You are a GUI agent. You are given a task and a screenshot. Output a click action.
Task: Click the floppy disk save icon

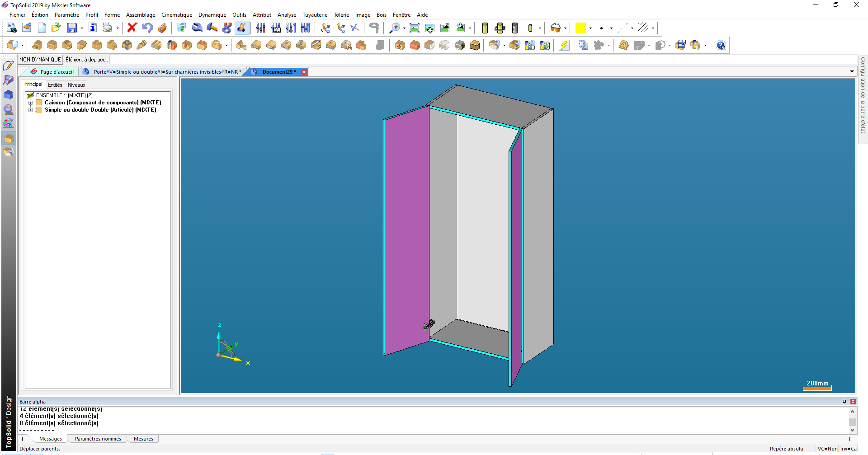coord(71,28)
